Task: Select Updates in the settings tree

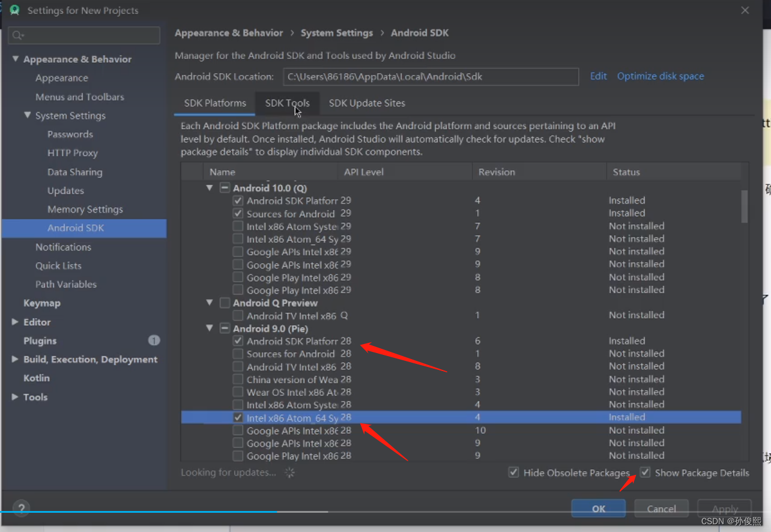Action: point(66,190)
